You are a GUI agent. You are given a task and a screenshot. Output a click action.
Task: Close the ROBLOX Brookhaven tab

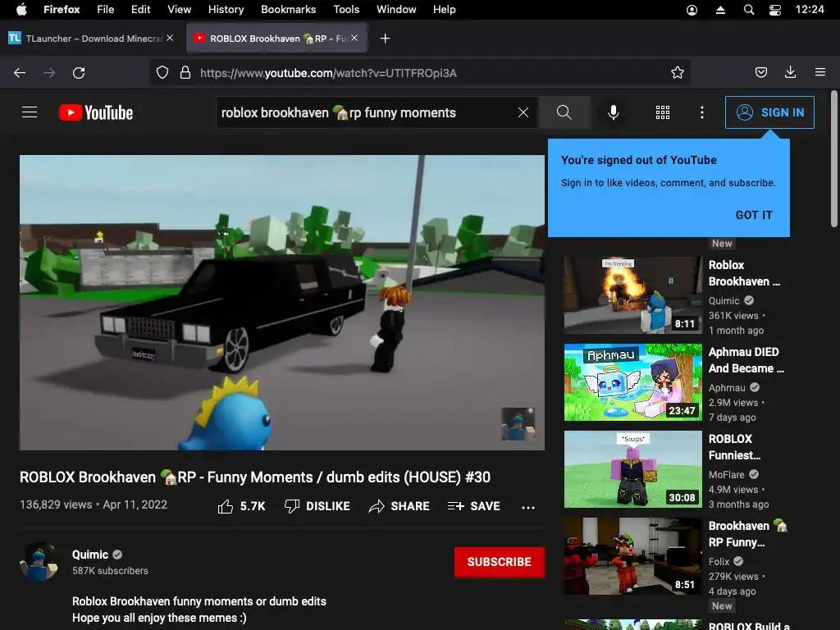[354, 38]
